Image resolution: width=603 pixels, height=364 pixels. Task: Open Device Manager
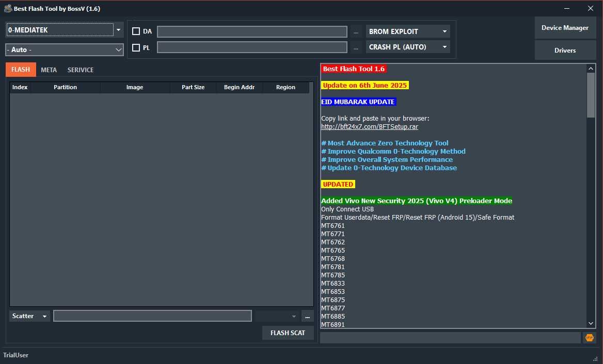565,28
